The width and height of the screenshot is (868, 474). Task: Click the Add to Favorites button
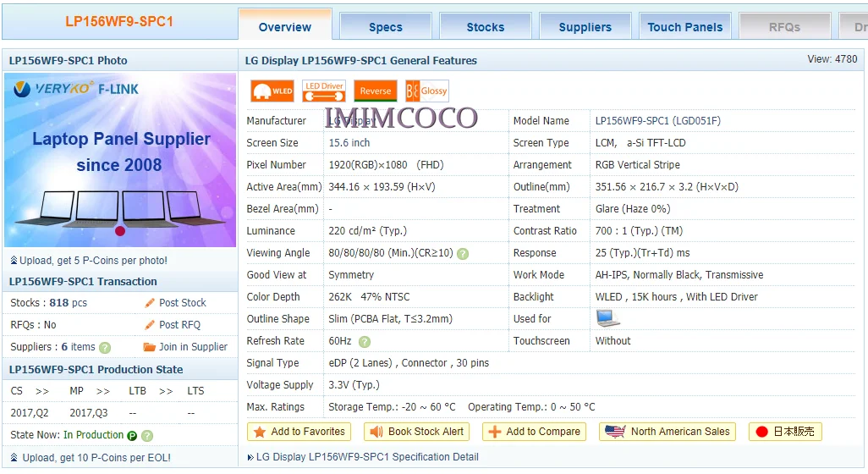299,432
